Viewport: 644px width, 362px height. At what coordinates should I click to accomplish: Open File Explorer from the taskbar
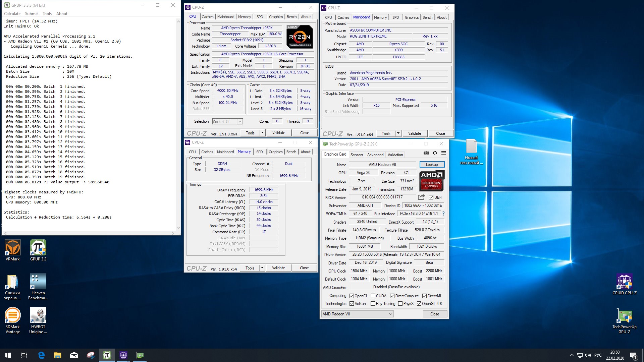(58, 355)
